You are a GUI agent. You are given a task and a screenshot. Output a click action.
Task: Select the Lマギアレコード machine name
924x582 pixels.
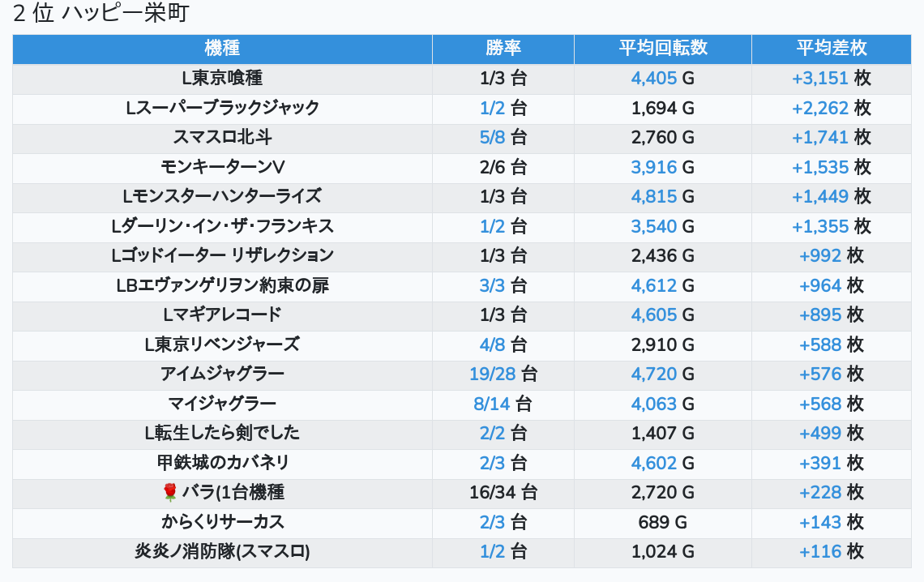[x=222, y=315]
